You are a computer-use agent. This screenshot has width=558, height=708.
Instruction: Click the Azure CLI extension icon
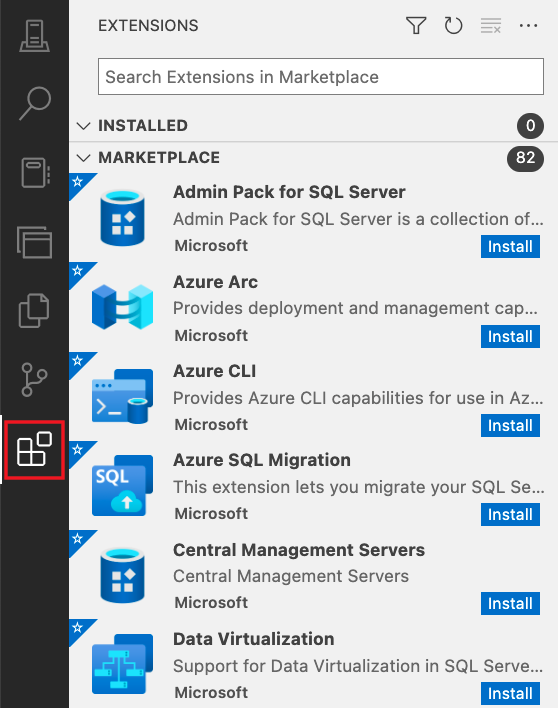pos(122,396)
